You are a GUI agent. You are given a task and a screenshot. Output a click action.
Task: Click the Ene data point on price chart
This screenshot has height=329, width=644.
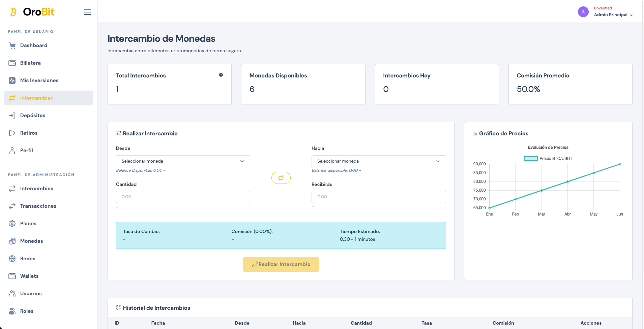[490, 208]
